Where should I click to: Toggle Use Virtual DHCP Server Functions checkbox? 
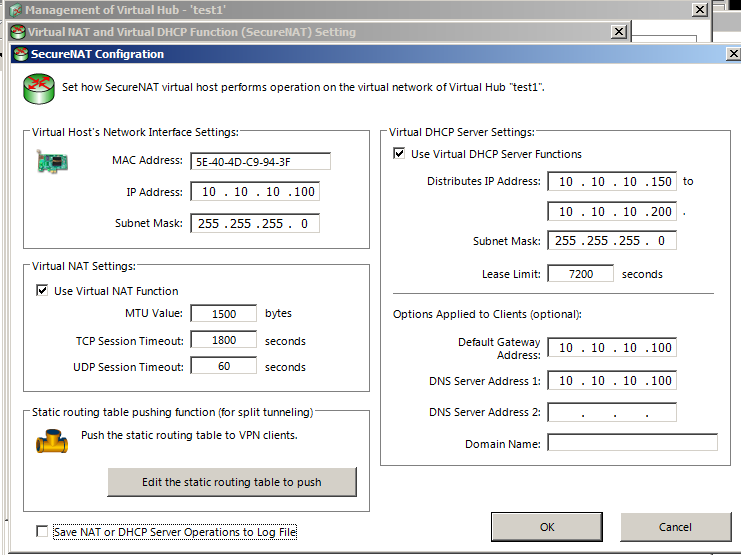click(x=399, y=153)
